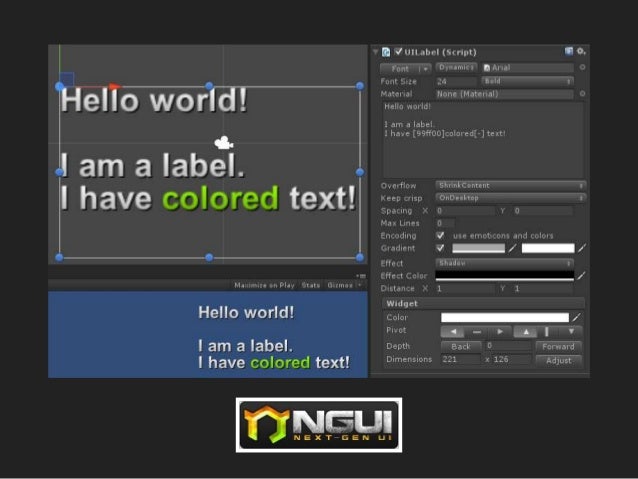Pick gradient bottom color with eyedropper
The height and width of the screenshot is (479, 638).
tap(582, 248)
